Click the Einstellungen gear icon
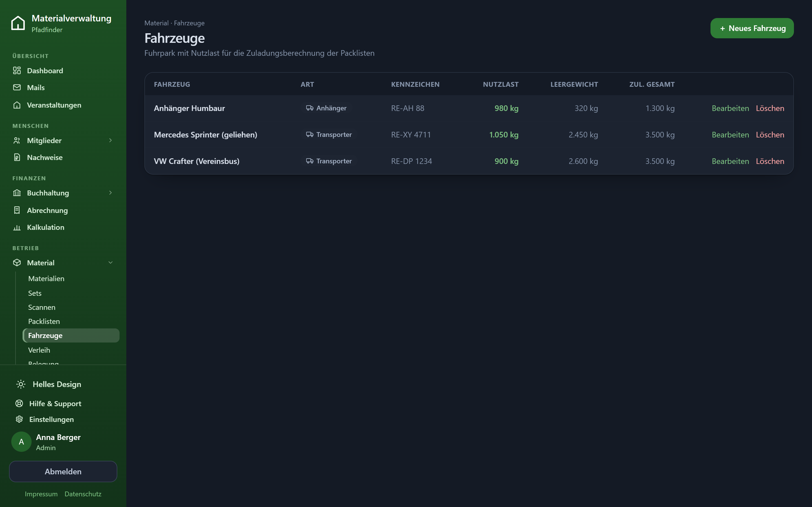 19,419
